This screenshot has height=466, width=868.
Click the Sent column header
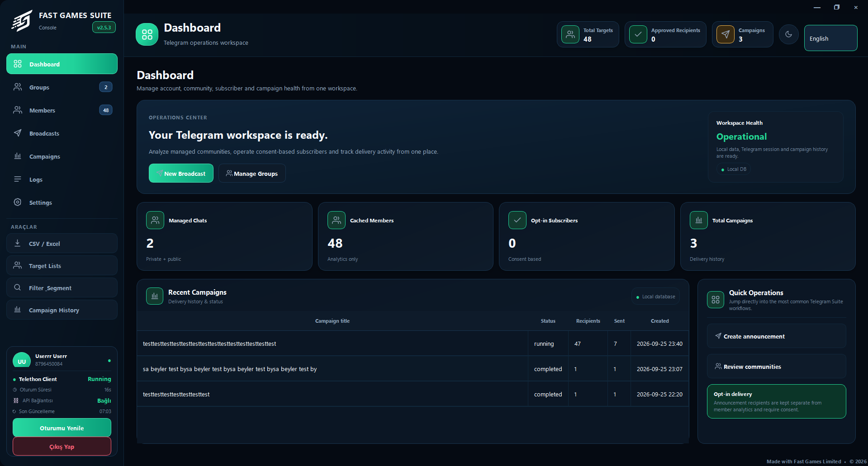tap(619, 321)
